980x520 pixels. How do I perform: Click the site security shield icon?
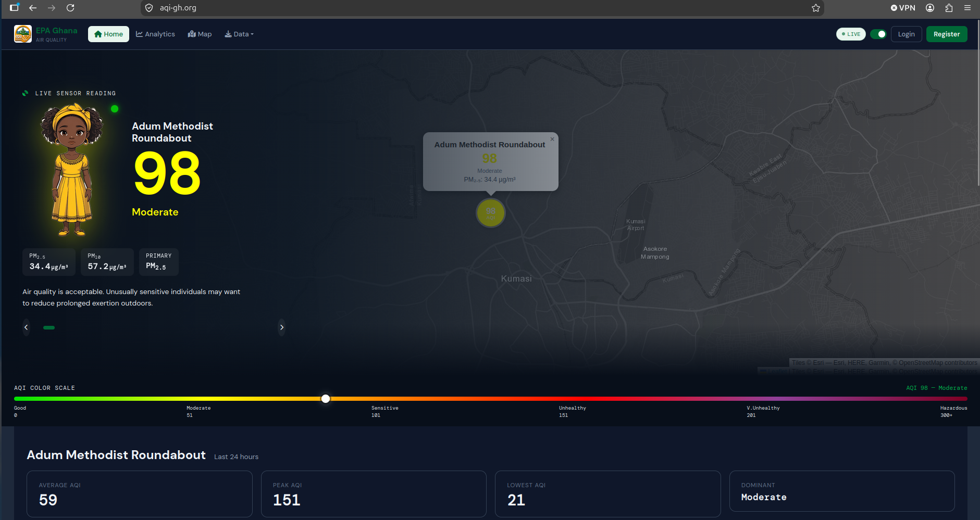(x=149, y=8)
